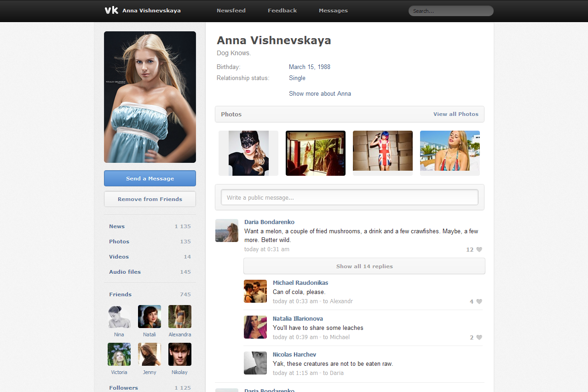Click Send a Message button
Image resolution: width=588 pixels, height=392 pixels.
150,179
